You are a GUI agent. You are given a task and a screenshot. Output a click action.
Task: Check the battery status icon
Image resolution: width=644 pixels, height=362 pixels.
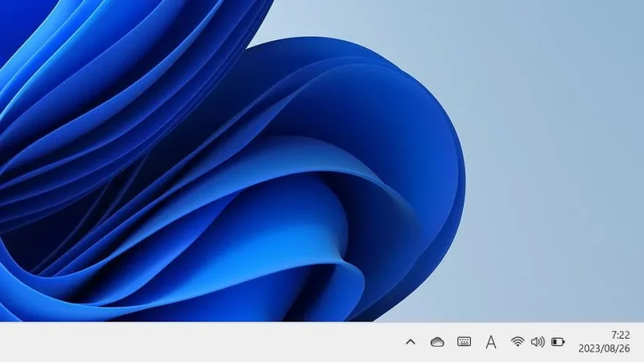coord(558,341)
